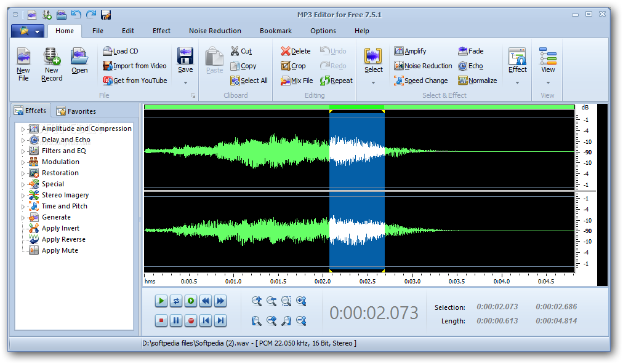The image size is (623, 364).
Task: Cut the selected audio
Action: click(x=241, y=51)
